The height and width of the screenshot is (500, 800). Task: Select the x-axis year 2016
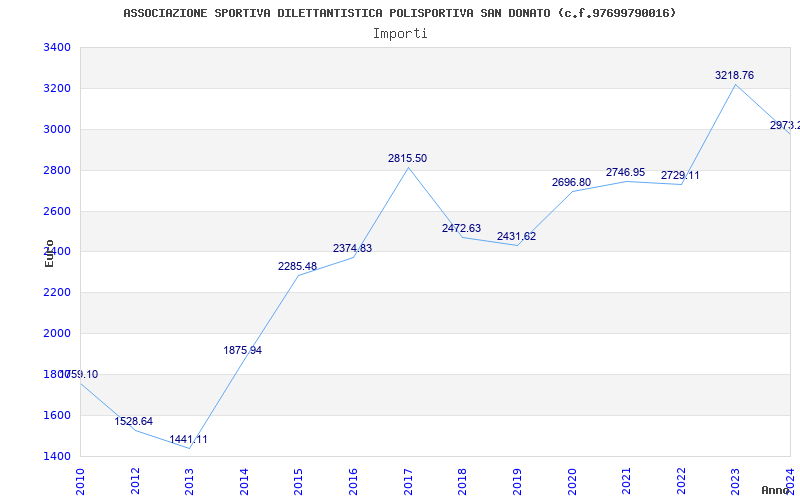(x=353, y=481)
